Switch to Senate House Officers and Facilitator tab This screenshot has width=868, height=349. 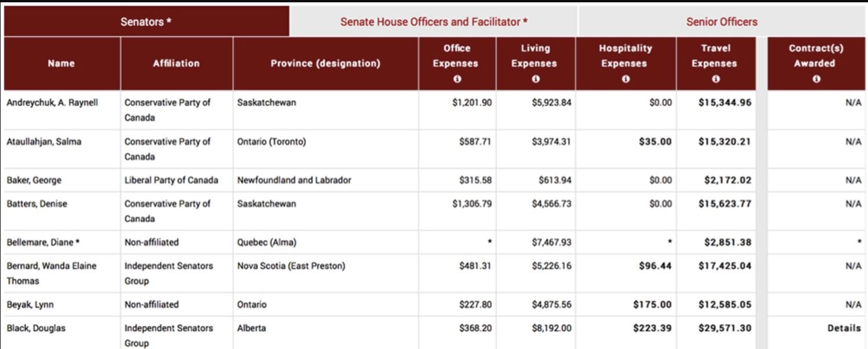coord(433,23)
